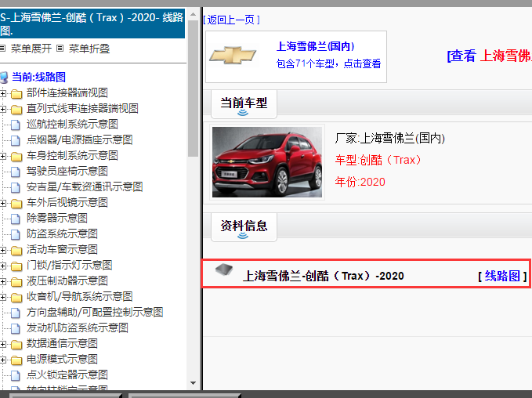Click folder icon of 部件连接器端视图

tap(16, 93)
